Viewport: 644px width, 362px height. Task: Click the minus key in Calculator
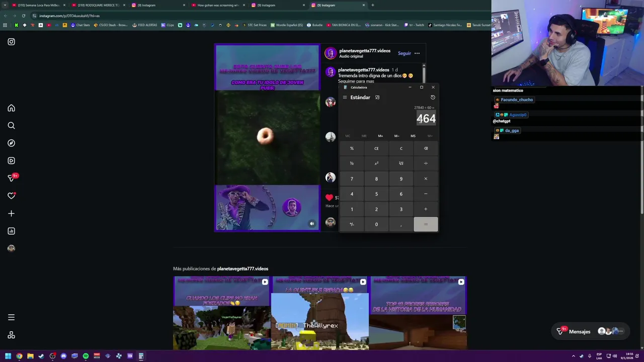[x=426, y=194]
